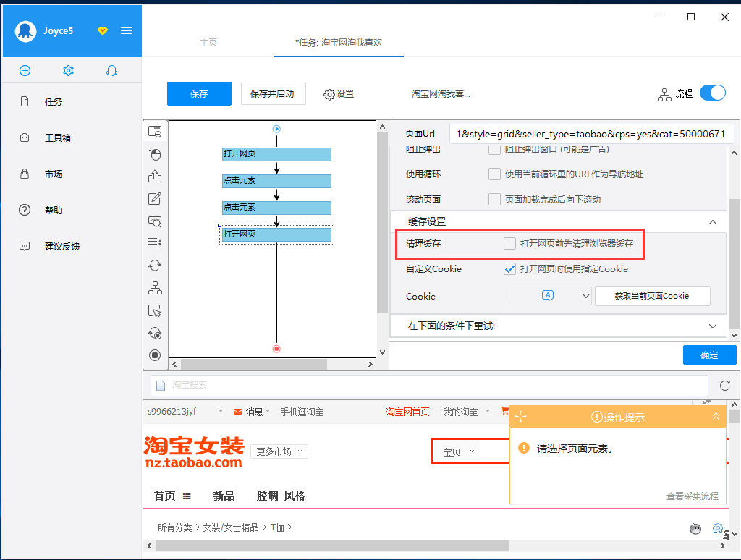Open the hamburger menu beside Joyce5
Viewport: 741px width, 560px height.
pos(127,30)
